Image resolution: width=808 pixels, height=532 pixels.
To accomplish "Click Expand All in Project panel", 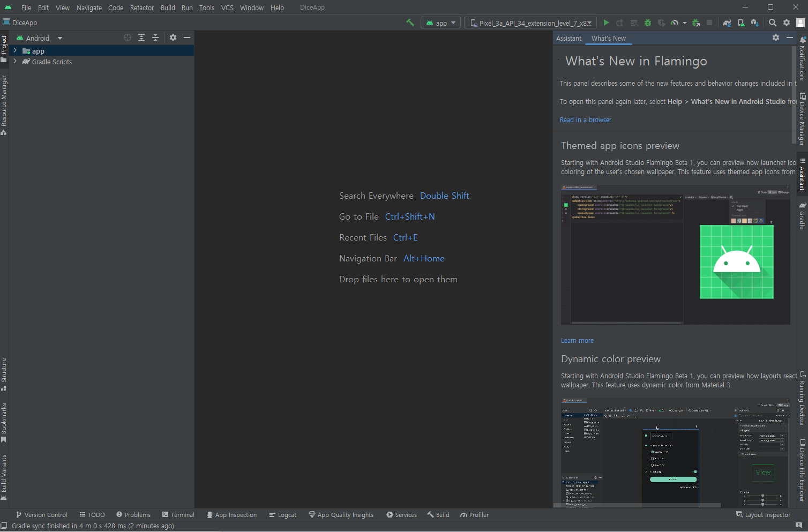I will tap(141, 38).
